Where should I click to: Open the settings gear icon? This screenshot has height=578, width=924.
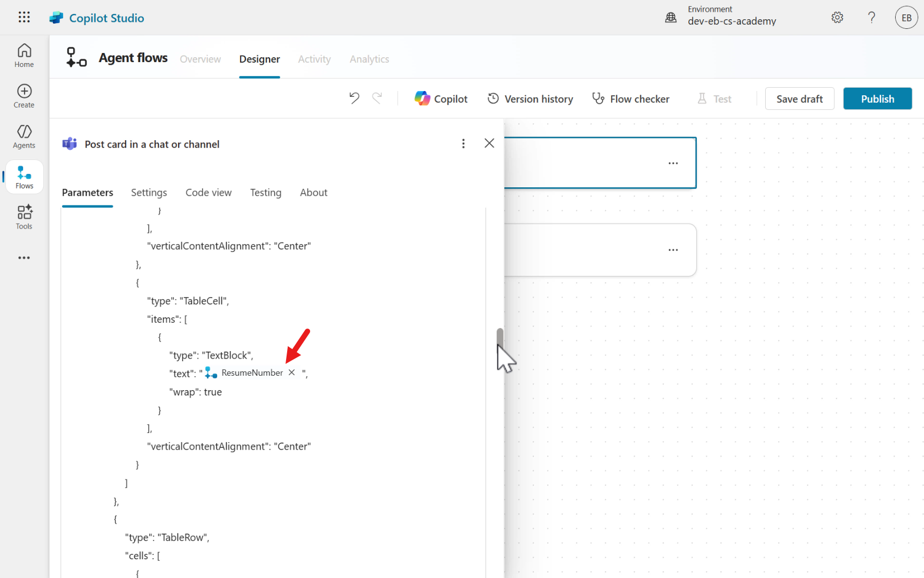tap(837, 18)
